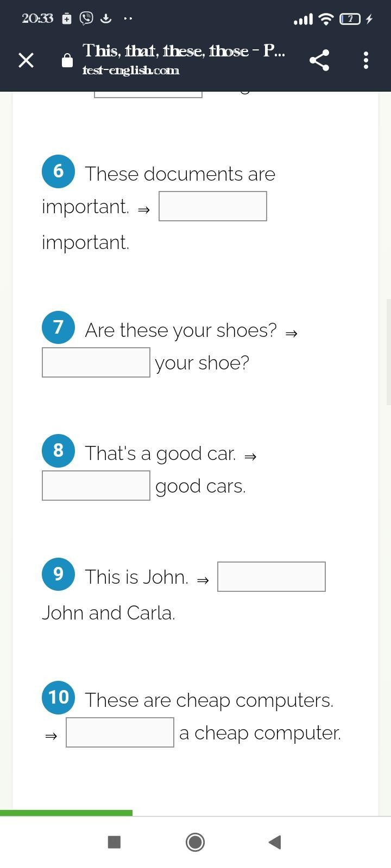The width and height of the screenshot is (391, 868).
Task: Focus the answer box before 'your shoe?'
Action: (96, 362)
